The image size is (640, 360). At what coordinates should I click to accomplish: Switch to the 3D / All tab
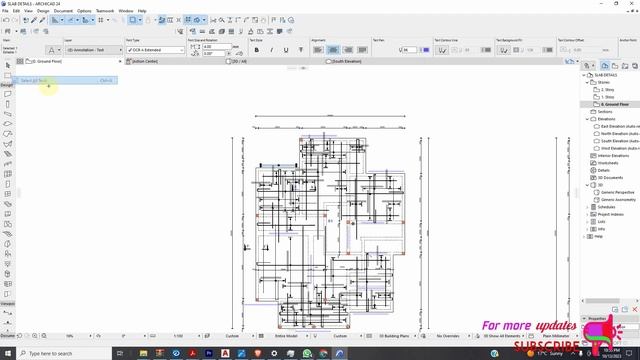[236, 61]
